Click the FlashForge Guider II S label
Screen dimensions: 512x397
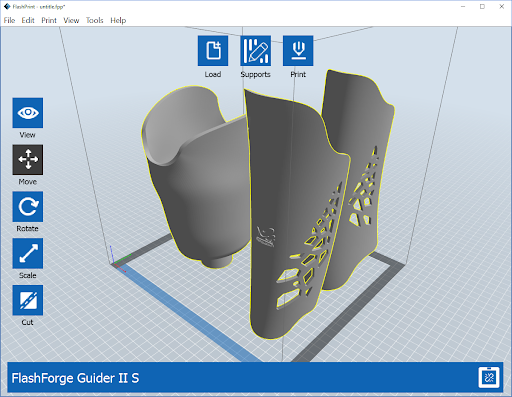coord(75,378)
